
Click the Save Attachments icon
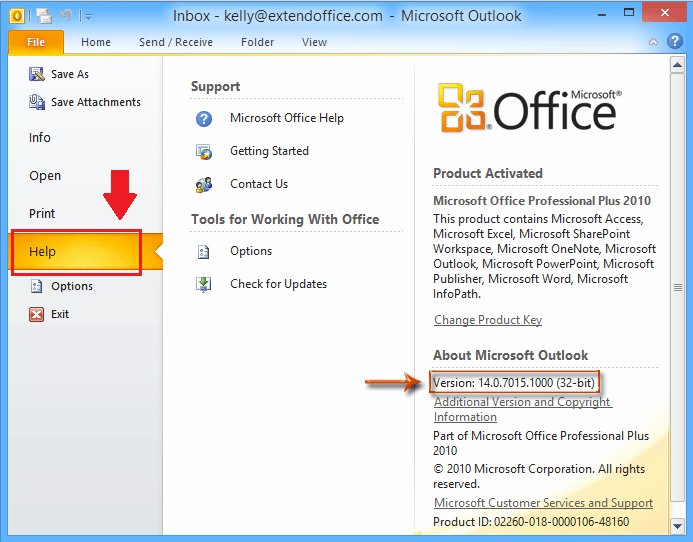click(x=37, y=102)
